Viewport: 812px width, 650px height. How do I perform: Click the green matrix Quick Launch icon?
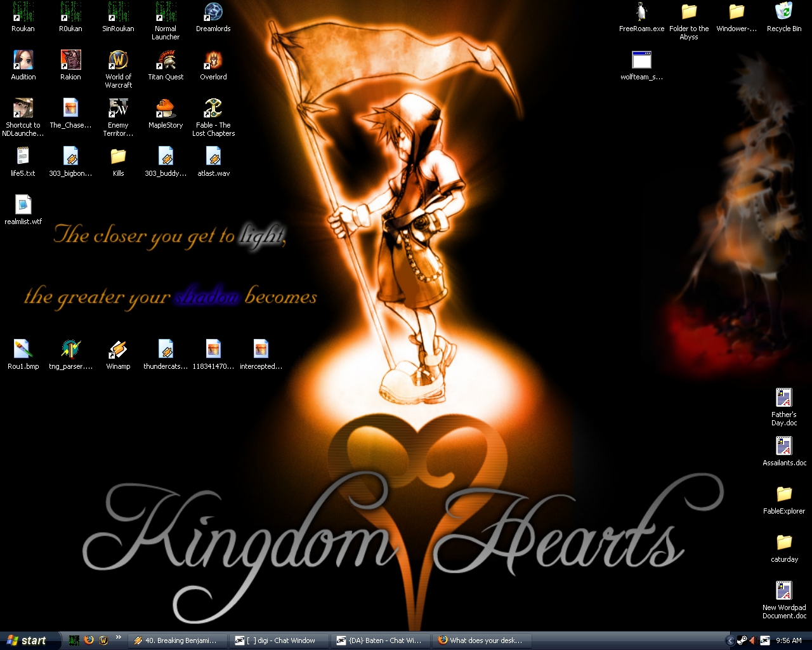click(74, 640)
